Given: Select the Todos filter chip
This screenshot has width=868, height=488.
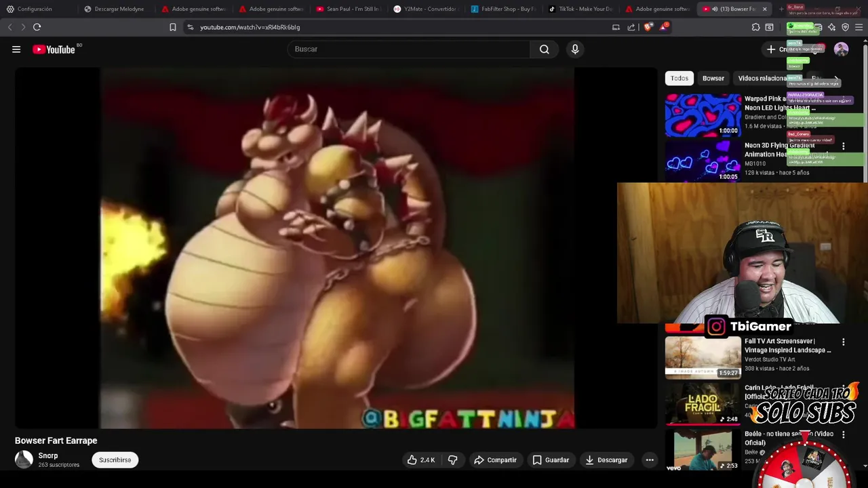Looking at the screenshot, I should [x=679, y=78].
